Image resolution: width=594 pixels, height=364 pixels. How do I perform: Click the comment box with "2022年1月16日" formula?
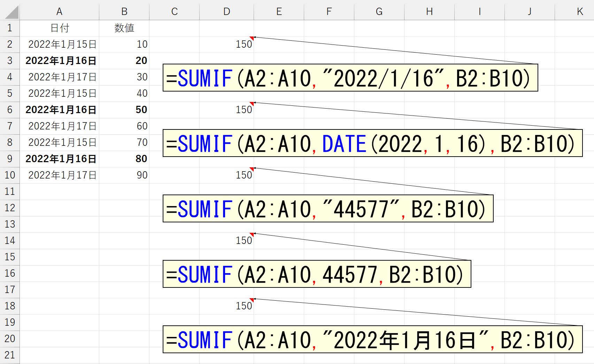(373, 339)
